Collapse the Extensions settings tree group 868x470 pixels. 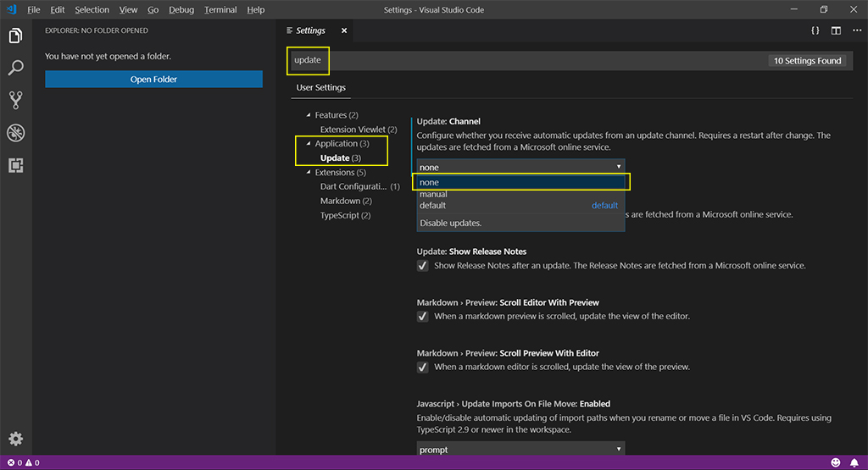pos(309,173)
